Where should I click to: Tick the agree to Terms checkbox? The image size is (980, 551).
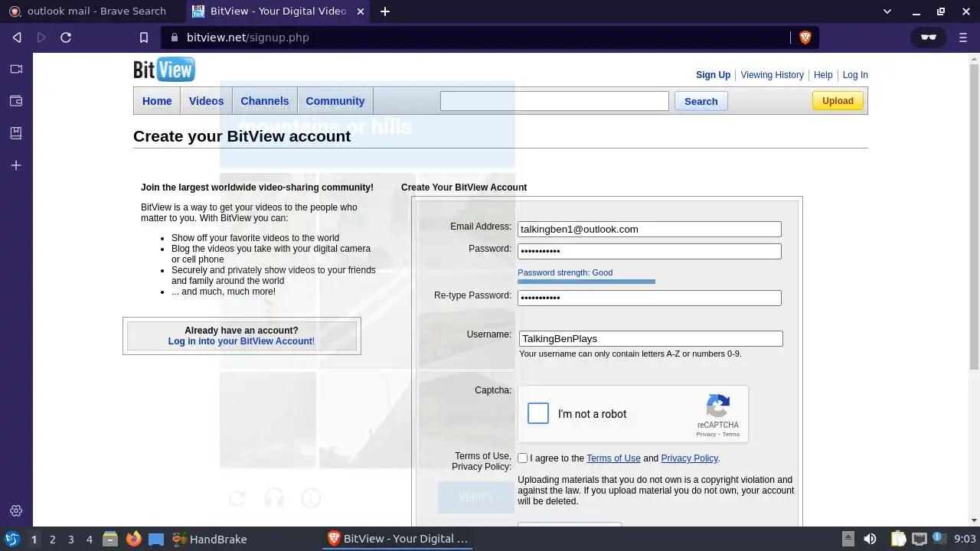(522, 458)
